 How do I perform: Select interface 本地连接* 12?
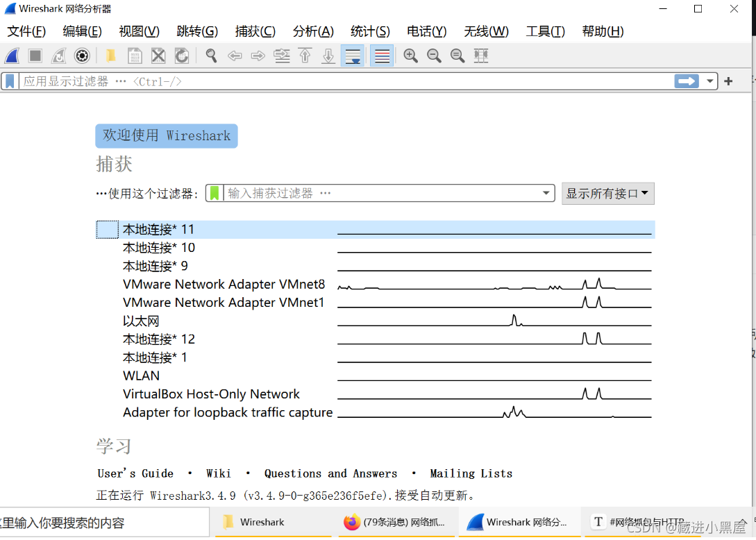[376, 339]
